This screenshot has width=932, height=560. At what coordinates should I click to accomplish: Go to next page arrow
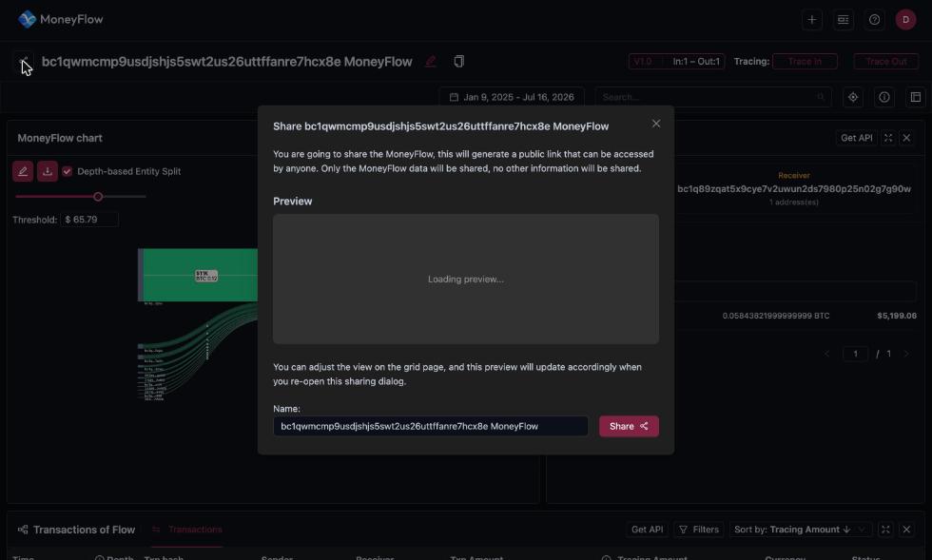(906, 354)
